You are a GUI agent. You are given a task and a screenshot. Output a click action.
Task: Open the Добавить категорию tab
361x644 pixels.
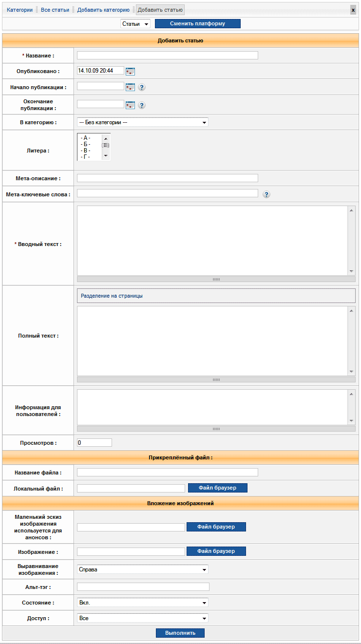point(103,10)
